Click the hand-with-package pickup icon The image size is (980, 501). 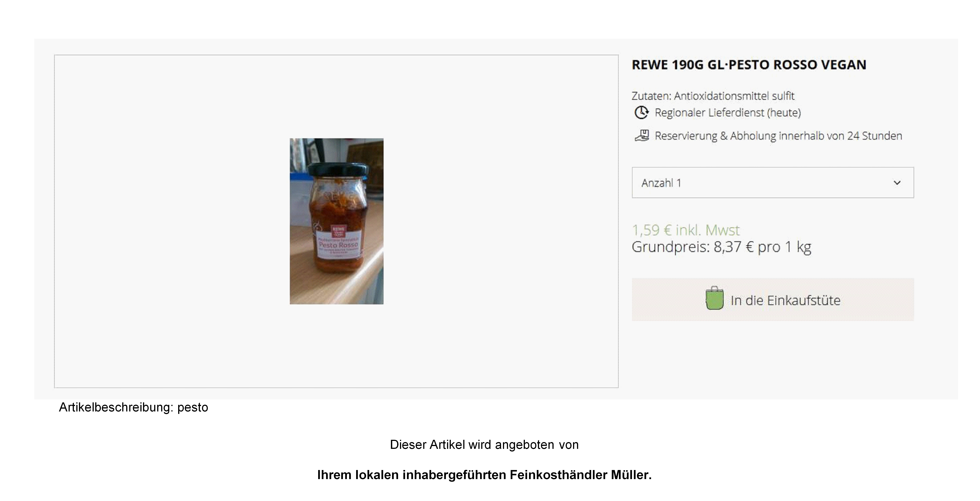click(642, 136)
